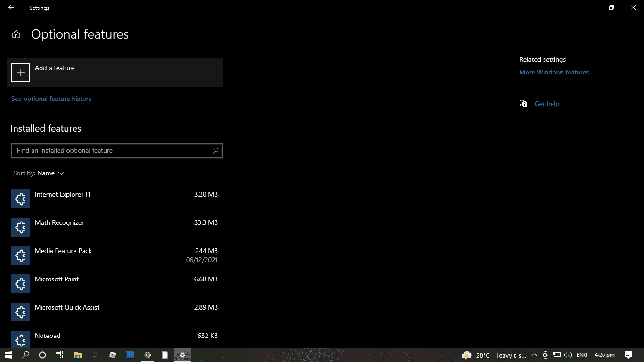Click the Meet Now camera tray icon
This screenshot has height=362, width=644.
(545, 355)
